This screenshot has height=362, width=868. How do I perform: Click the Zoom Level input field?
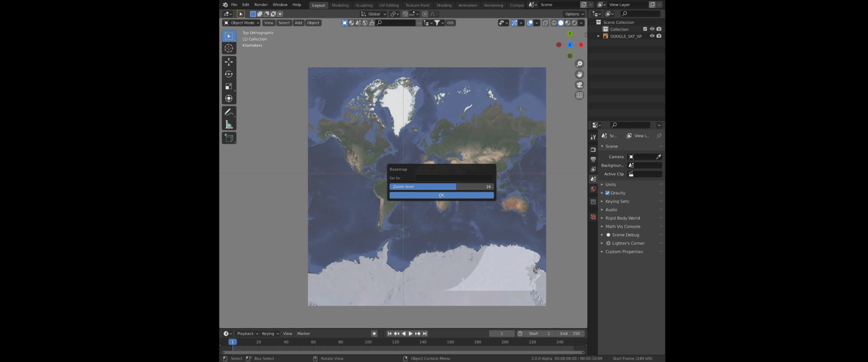tap(442, 186)
